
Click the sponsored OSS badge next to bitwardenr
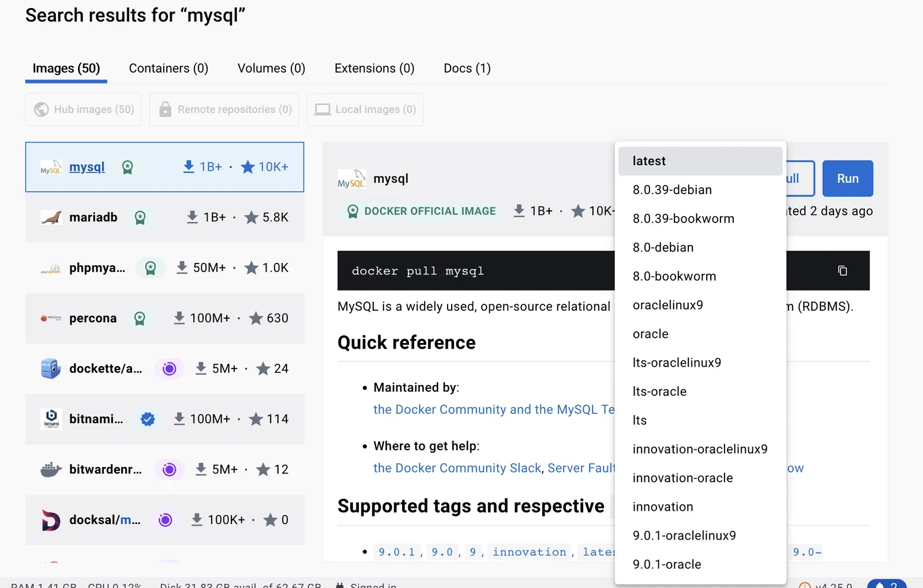coord(168,469)
